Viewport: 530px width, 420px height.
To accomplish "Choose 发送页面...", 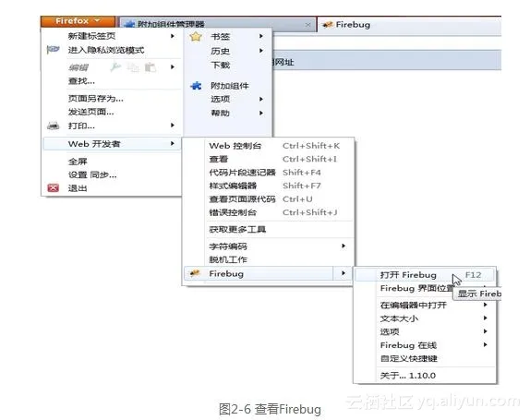I will point(111,112).
